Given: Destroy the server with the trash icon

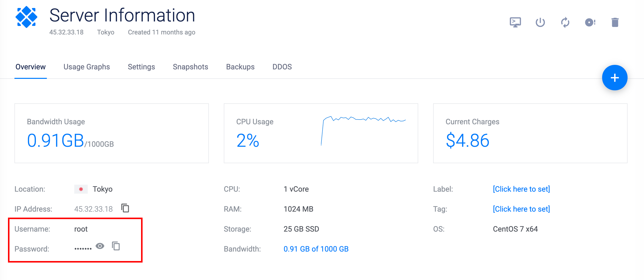Looking at the screenshot, I should point(615,22).
